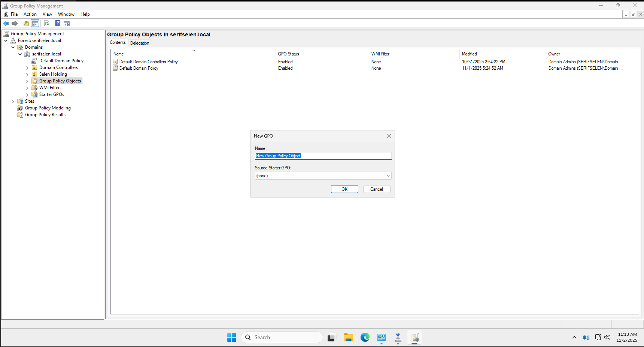Open the Action menu
Image resolution: width=644 pixels, height=347 pixels.
(30, 14)
